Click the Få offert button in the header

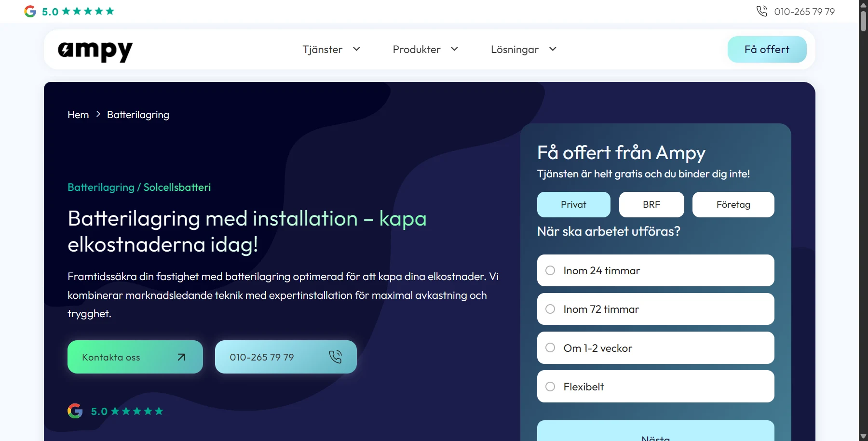[x=767, y=49]
